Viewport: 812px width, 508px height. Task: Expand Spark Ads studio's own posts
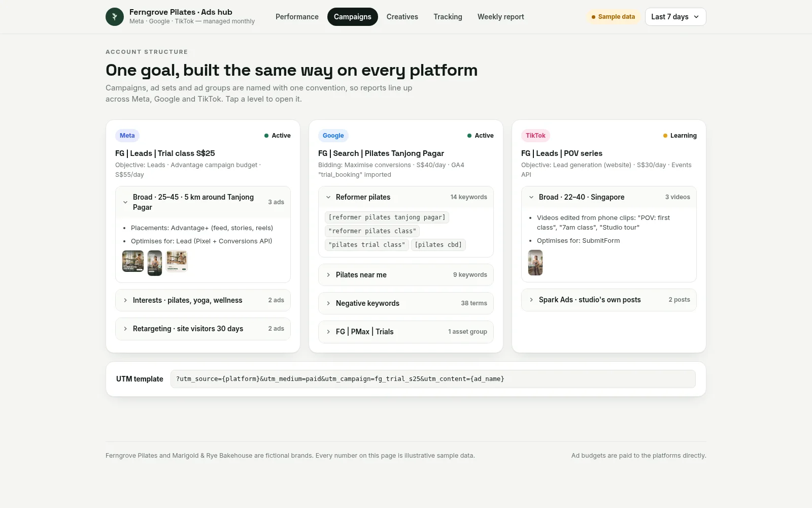click(x=609, y=300)
